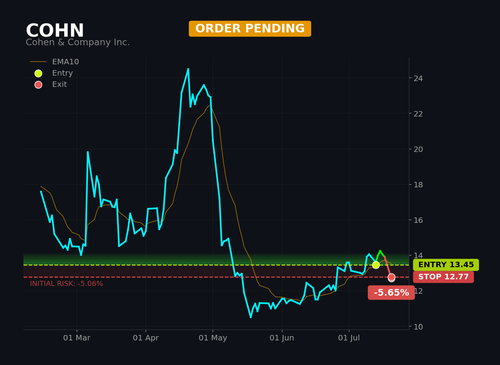The width and height of the screenshot is (500, 365).
Task: Click the INITIAL RISK: -5.06% text
Action: pos(66,284)
